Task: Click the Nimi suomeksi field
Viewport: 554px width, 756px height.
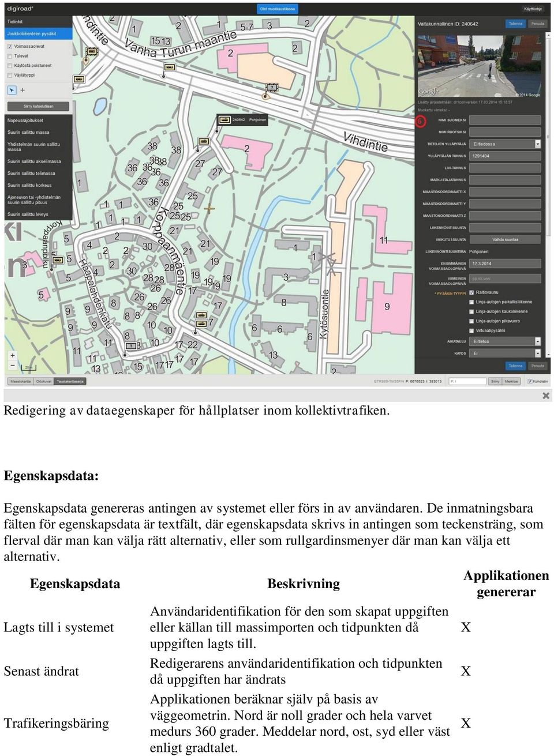Action: 506,120
